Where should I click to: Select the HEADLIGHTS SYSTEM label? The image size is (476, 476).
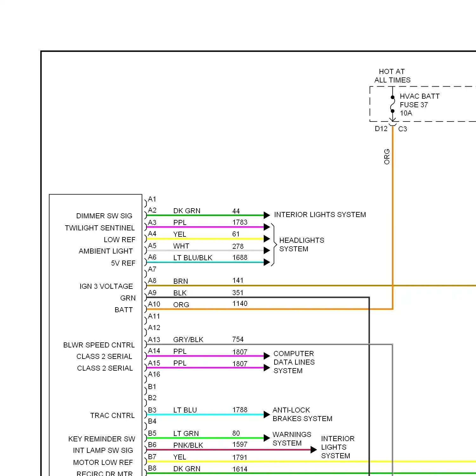pos(301,244)
